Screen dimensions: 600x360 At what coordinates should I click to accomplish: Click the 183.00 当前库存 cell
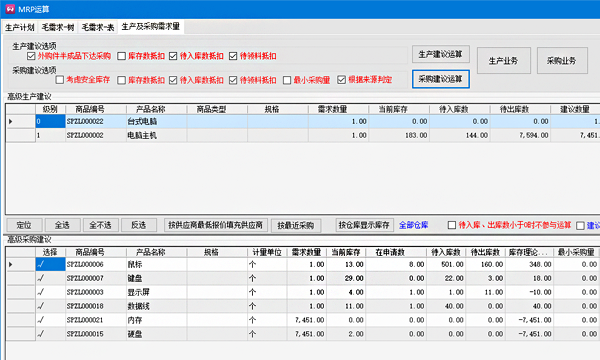point(399,135)
